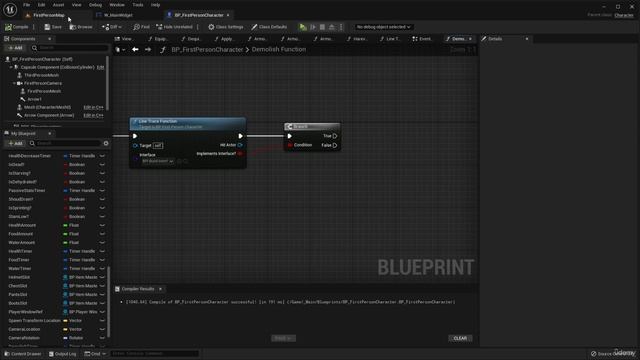Click the green Play button

click(x=303, y=27)
